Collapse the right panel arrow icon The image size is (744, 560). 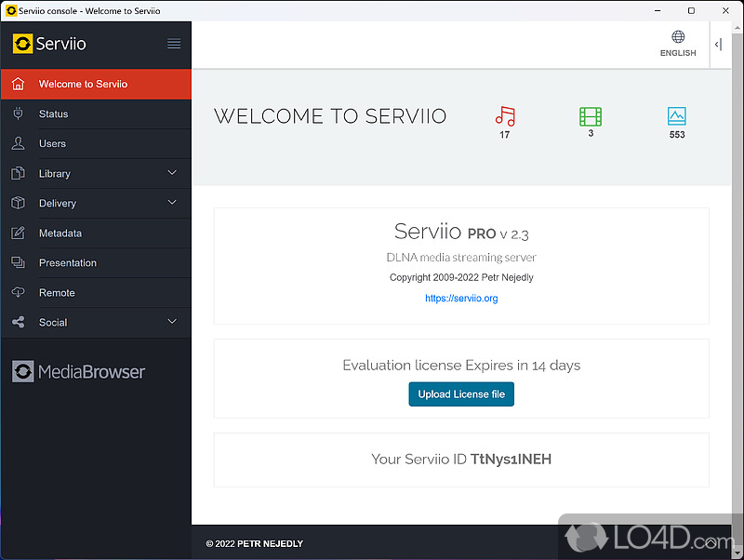[x=718, y=45]
